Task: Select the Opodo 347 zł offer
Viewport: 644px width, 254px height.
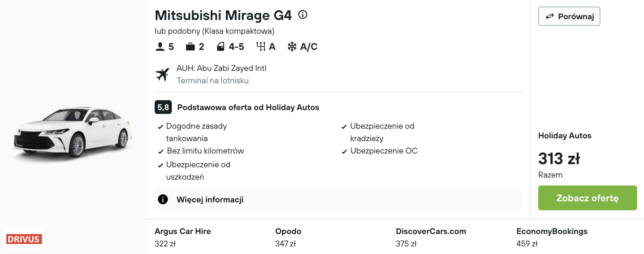Action: coord(288,237)
